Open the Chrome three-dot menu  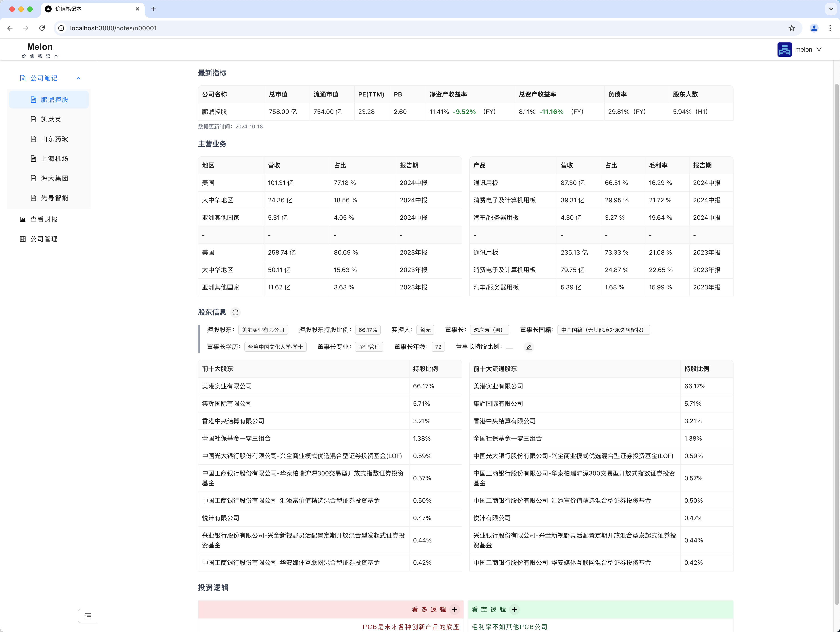[x=830, y=28]
